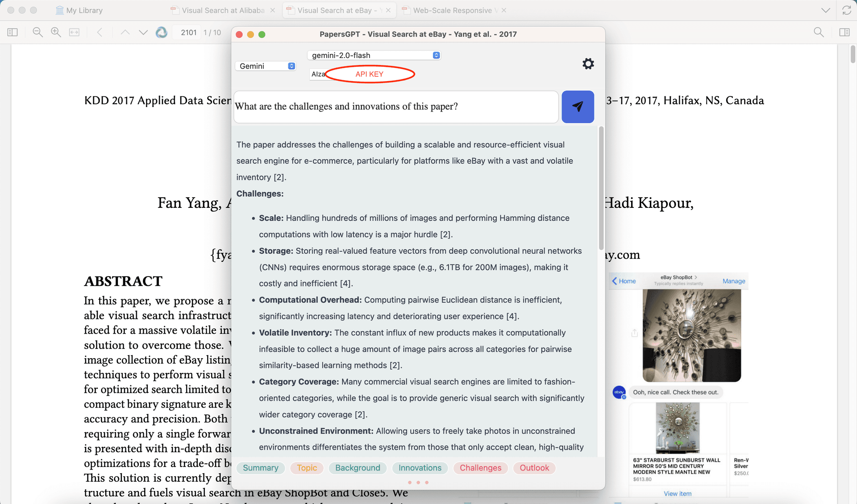Switch to My Library tab
The width and height of the screenshot is (857, 504).
(84, 10)
